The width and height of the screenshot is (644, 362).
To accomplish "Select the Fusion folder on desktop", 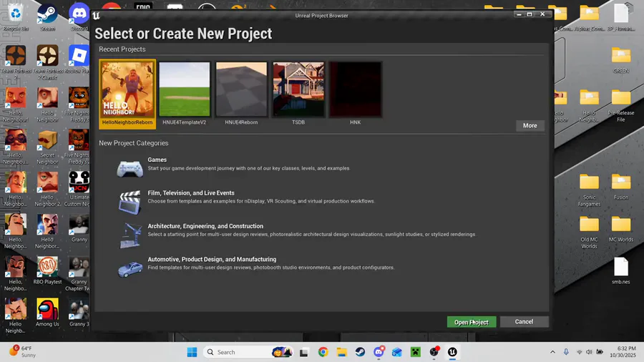I will pyautogui.click(x=621, y=187).
